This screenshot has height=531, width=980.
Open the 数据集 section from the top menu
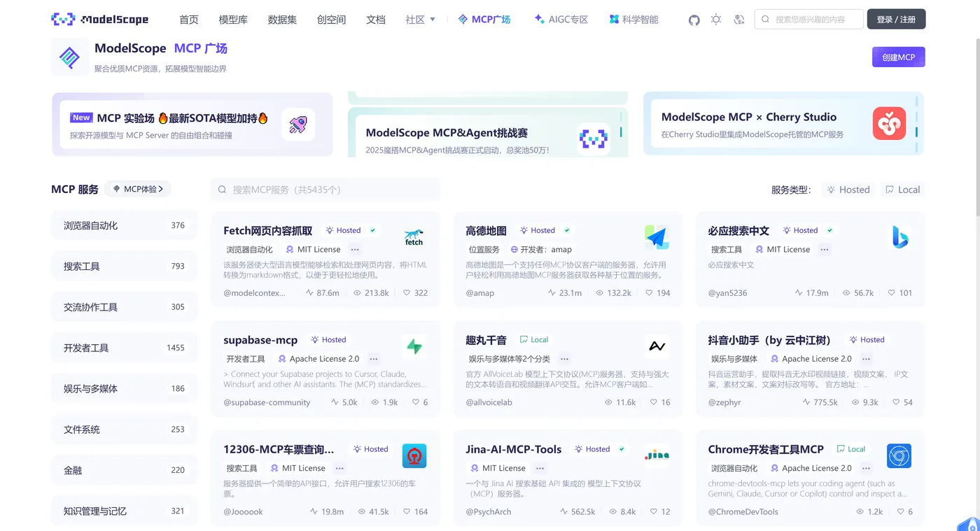click(x=282, y=20)
